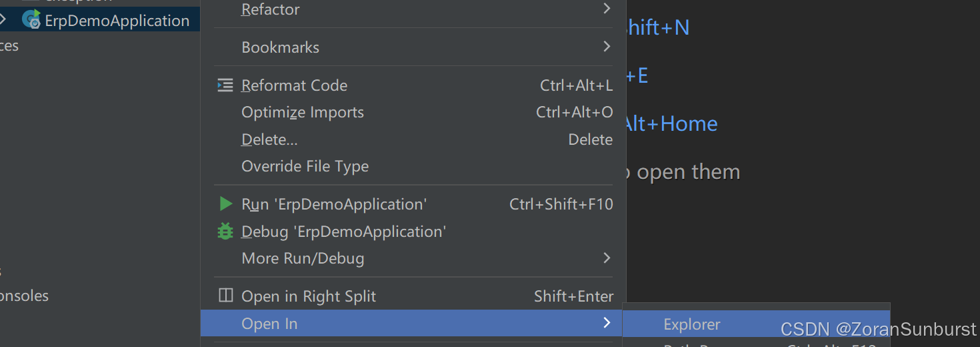Select Override File Type menu entry
Screen dimensions: 980x347
click(413, 166)
